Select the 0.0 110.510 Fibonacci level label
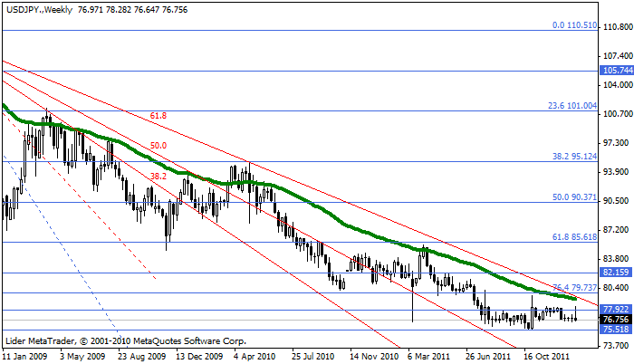The width and height of the screenshot is (634, 364). (x=574, y=25)
